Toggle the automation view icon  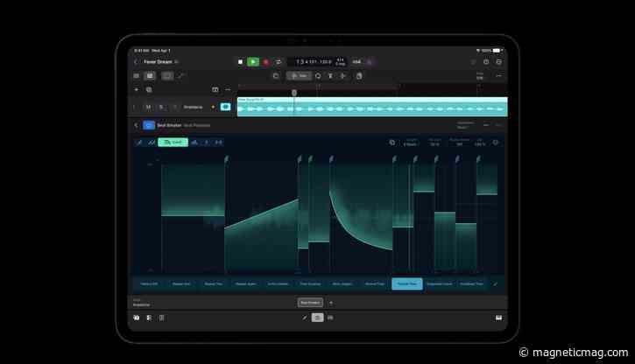pos(180,75)
